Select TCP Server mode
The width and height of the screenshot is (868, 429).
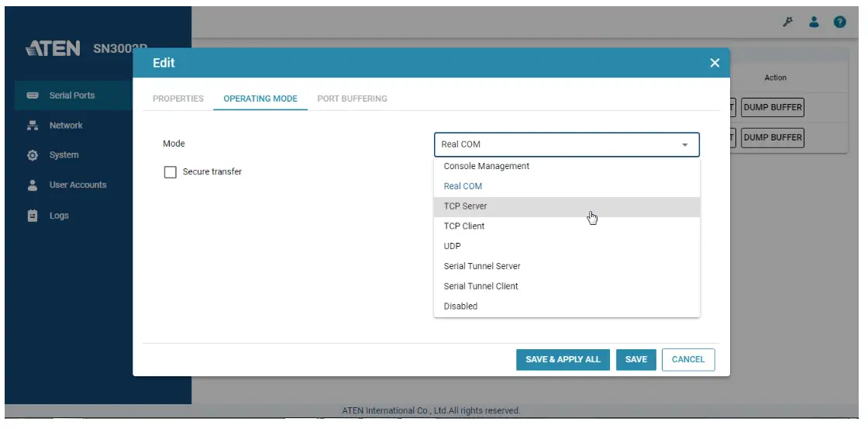pyautogui.click(x=567, y=206)
